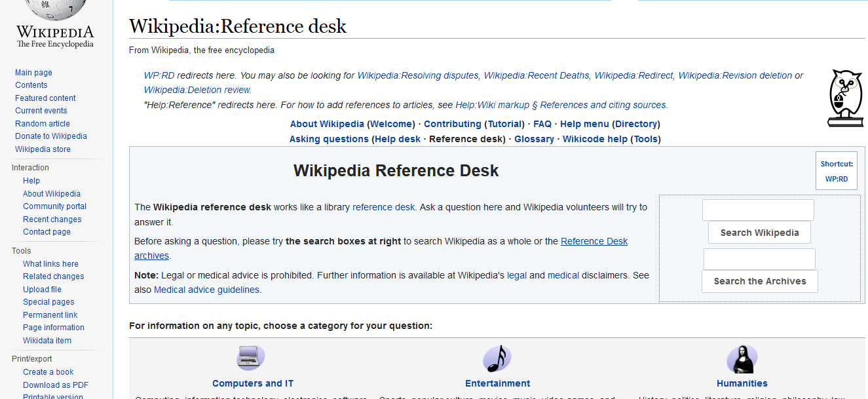Follow the Wikipedia:Resolving disputes hatnote link
This screenshot has height=399, width=868.
(x=418, y=75)
